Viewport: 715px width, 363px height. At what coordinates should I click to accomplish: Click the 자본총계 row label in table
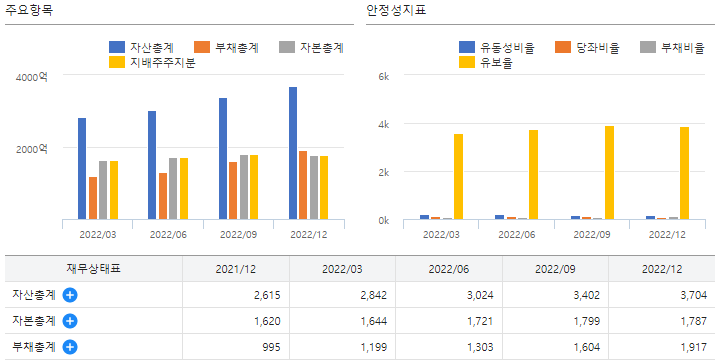point(34,321)
